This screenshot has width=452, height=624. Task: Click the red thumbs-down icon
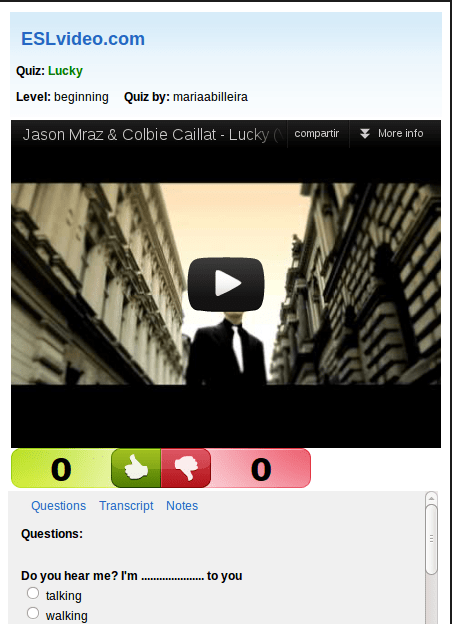(186, 468)
